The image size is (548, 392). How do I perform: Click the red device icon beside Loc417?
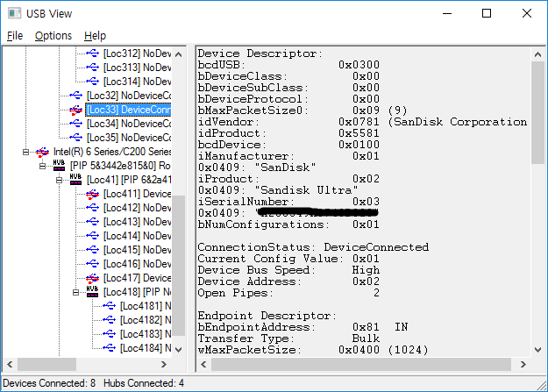click(93, 278)
